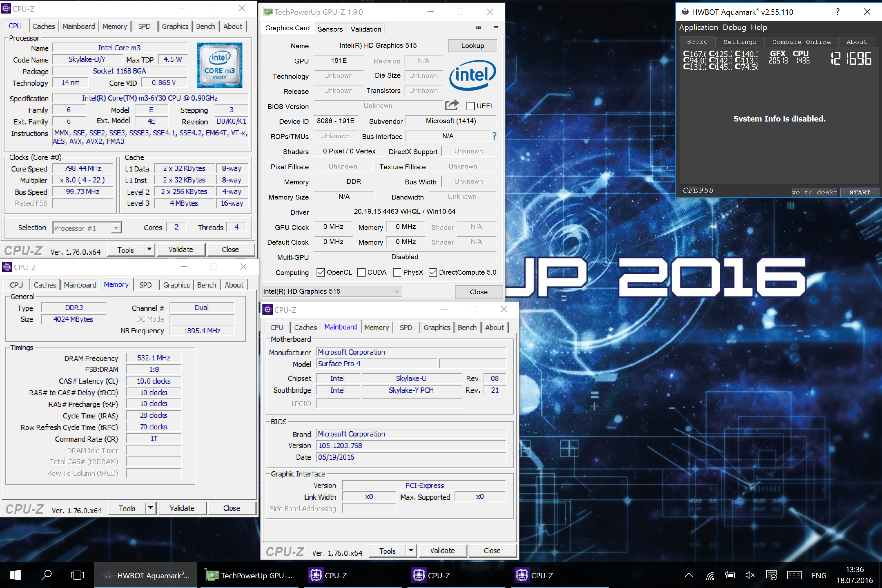Click the BIOS share/export arrow icon in GPU-Z
This screenshot has height=588, width=882.
[452, 105]
